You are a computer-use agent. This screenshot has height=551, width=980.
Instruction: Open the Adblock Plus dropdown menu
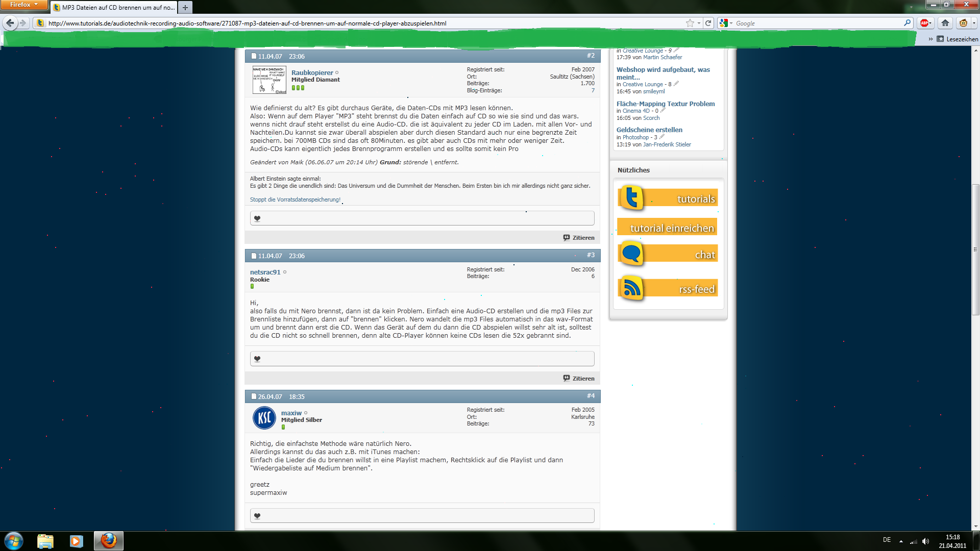pos(930,23)
